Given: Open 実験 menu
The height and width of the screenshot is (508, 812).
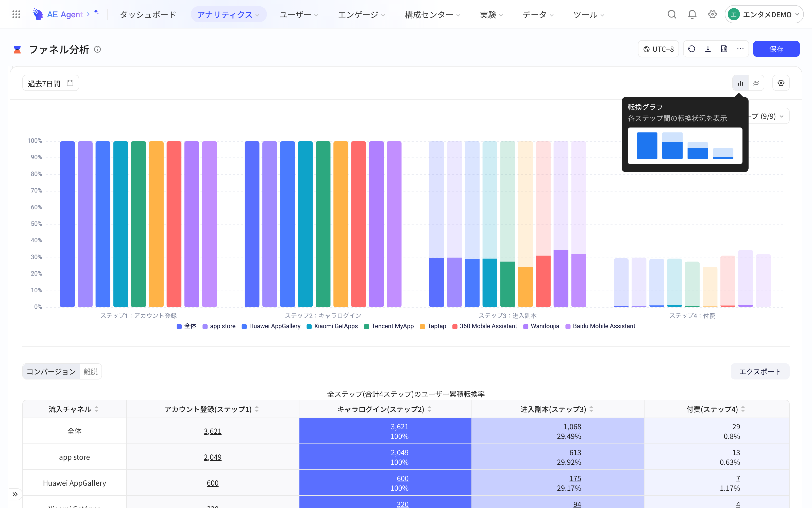Looking at the screenshot, I should (491, 14).
